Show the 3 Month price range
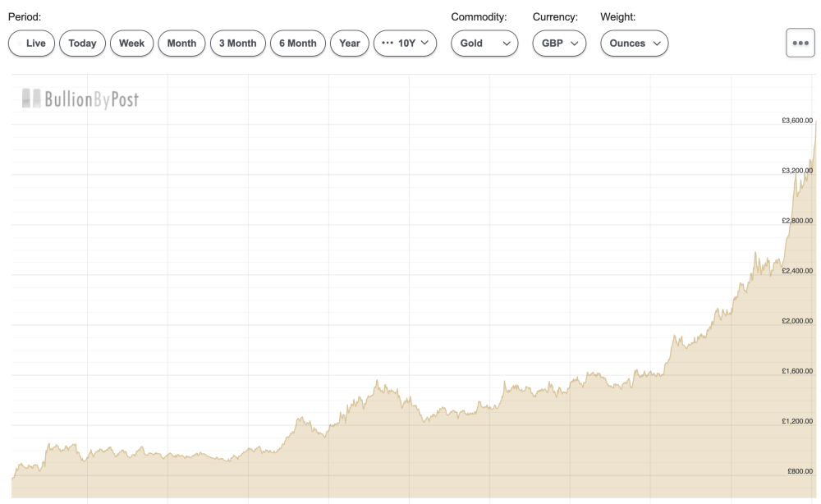 [x=237, y=44]
